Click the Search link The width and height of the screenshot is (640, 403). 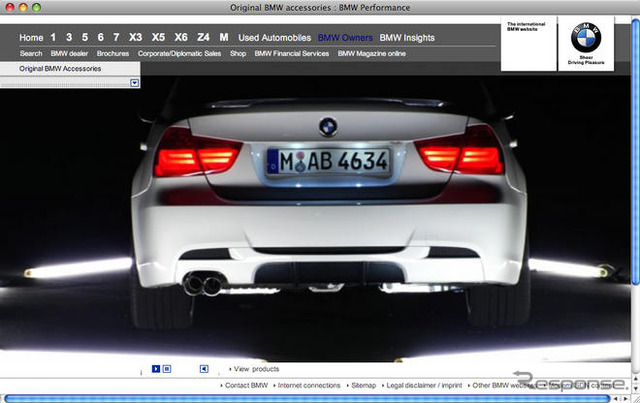pos(31,53)
